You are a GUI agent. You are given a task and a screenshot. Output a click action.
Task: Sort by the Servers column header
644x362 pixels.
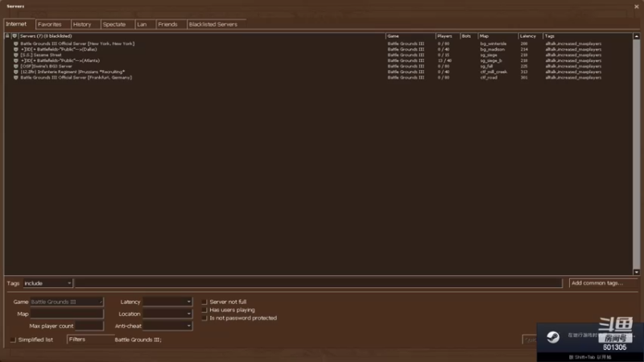[x=202, y=36]
